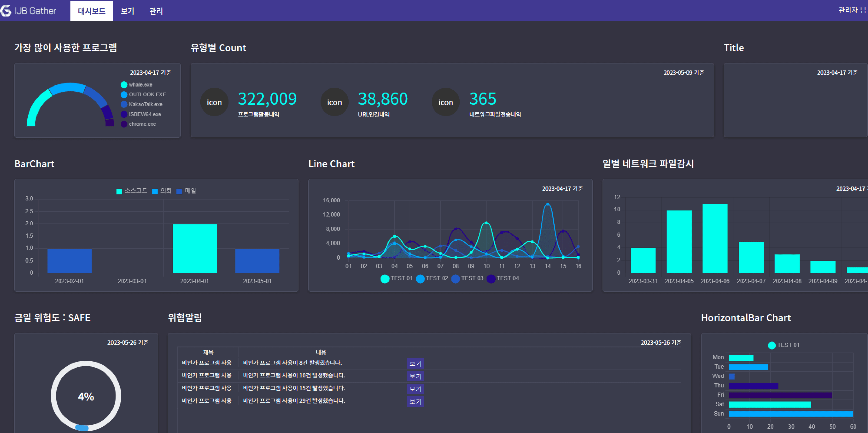This screenshot has width=868, height=433.
Task: Toggle 의뢰 series in BarChart legend
Action: point(162,191)
